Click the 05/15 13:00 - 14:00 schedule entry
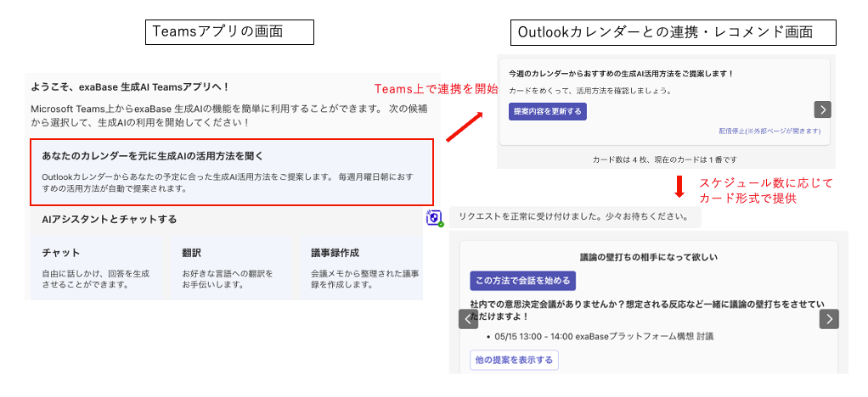Viewport: 868px width, 397px height. [603, 336]
